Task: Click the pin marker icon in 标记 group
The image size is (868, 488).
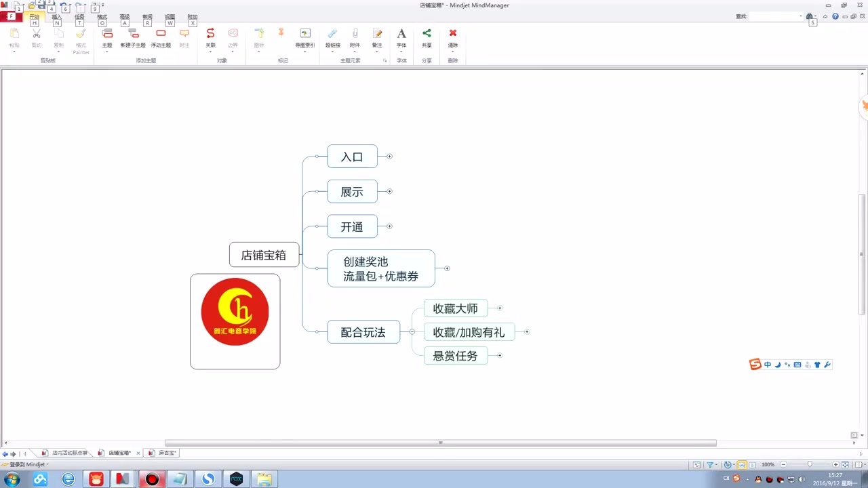Action: click(x=281, y=32)
